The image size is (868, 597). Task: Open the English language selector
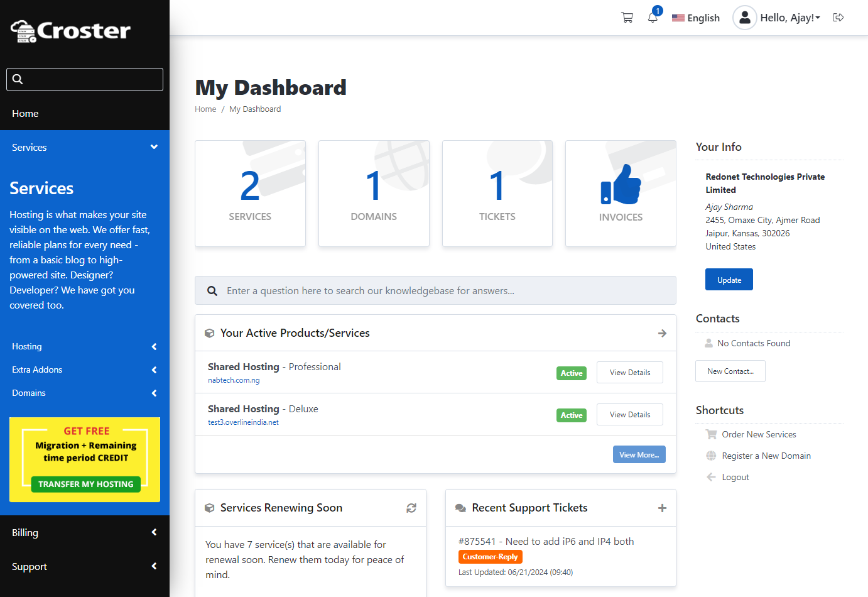coord(696,18)
